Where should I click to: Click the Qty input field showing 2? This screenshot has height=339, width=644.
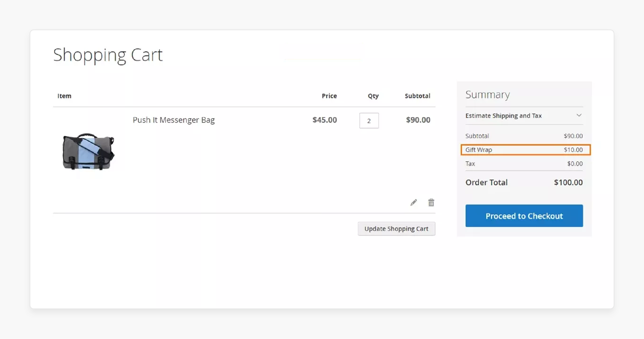point(369,121)
